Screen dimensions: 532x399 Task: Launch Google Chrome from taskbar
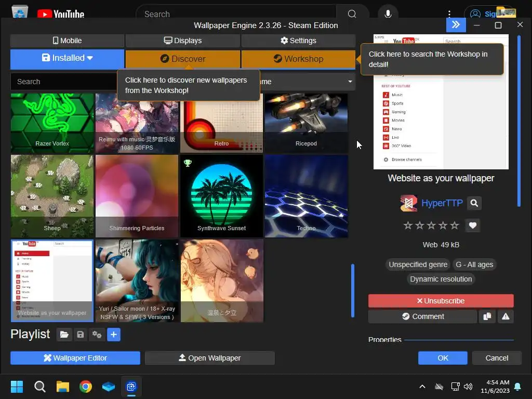pyautogui.click(x=86, y=387)
